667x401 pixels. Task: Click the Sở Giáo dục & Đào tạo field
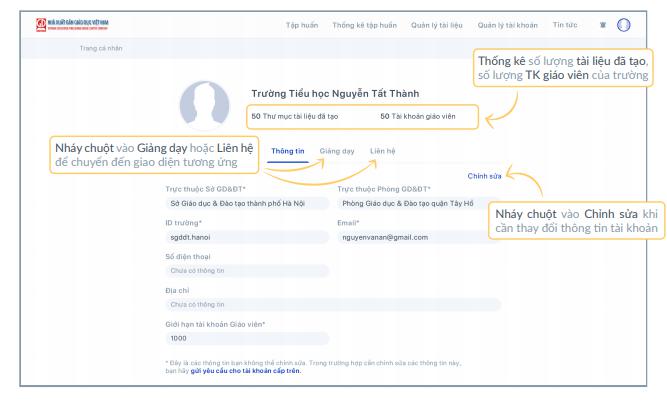(247, 203)
